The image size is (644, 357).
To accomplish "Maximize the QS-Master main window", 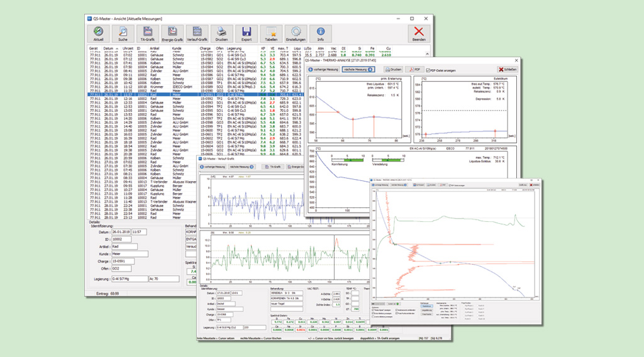I will [412, 18].
